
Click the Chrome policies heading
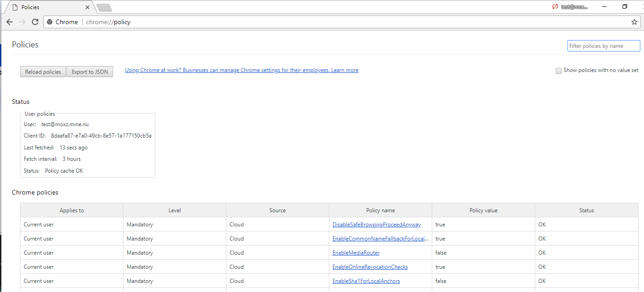click(35, 192)
